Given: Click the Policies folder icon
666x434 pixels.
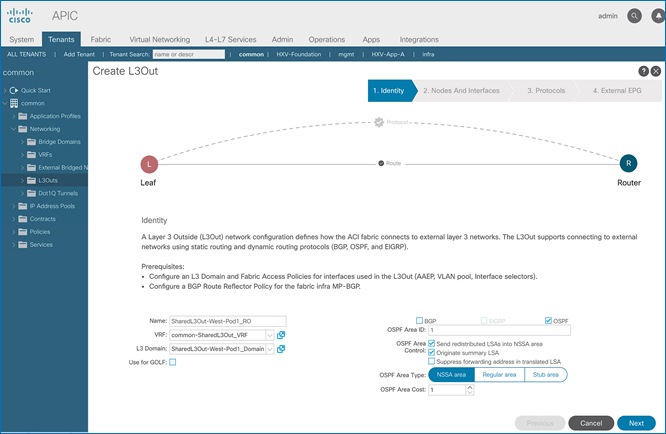Looking at the screenshot, I should point(23,231).
